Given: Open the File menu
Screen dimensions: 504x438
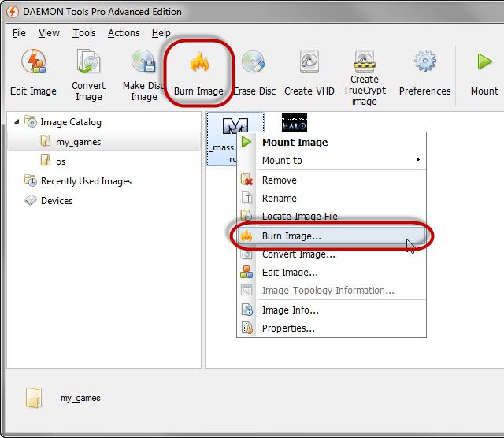Looking at the screenshot, I should coord(19,33).
